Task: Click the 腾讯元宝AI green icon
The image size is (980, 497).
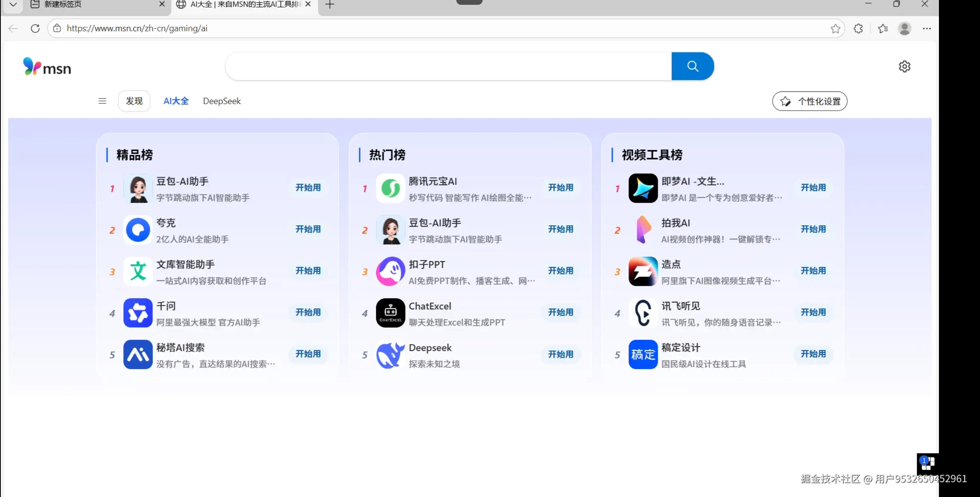Action: coord(390,188)
